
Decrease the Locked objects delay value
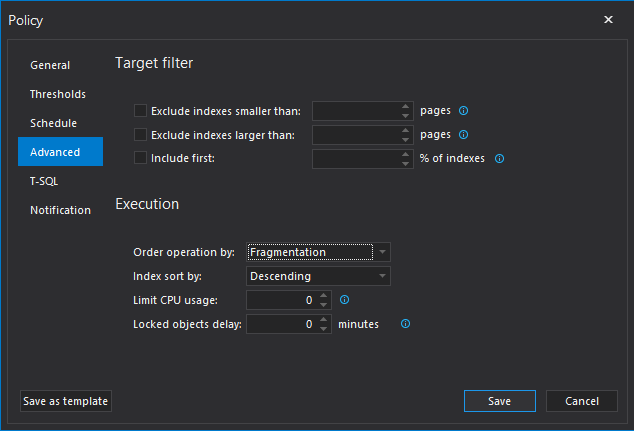pyautogui.click(x=324, y=329)
